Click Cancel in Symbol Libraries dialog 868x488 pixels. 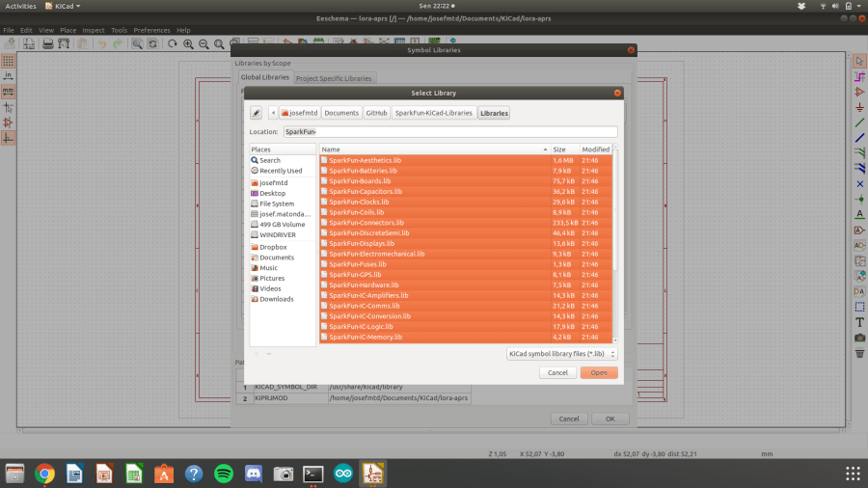pos(568,419)
